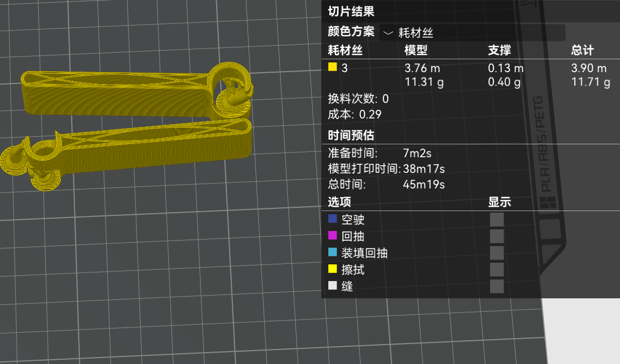This screenshot has width=620, height=364.
Task: Toggle display checkbox for 擦拭
Action: click(497, 270)
